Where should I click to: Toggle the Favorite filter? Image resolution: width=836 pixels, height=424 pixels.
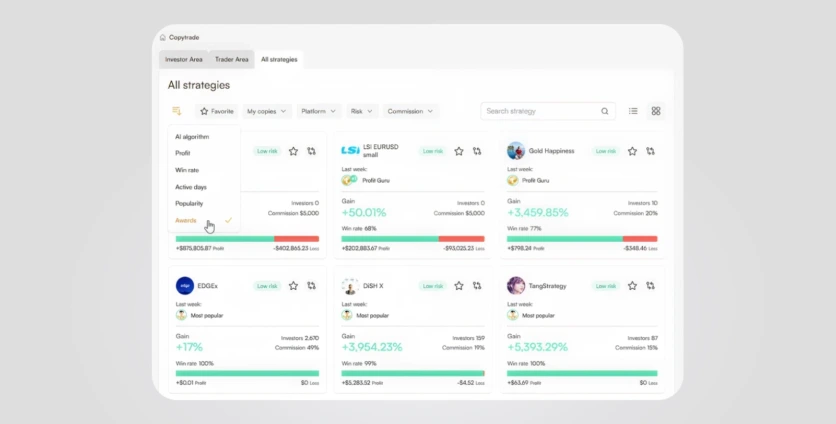216,111
